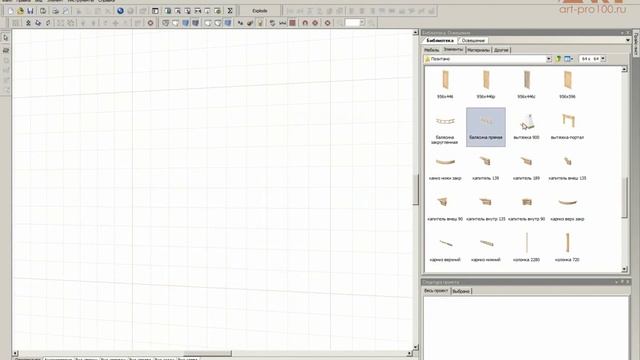Click the New project icon
This screenshot has width=640, height=360.
11,11
